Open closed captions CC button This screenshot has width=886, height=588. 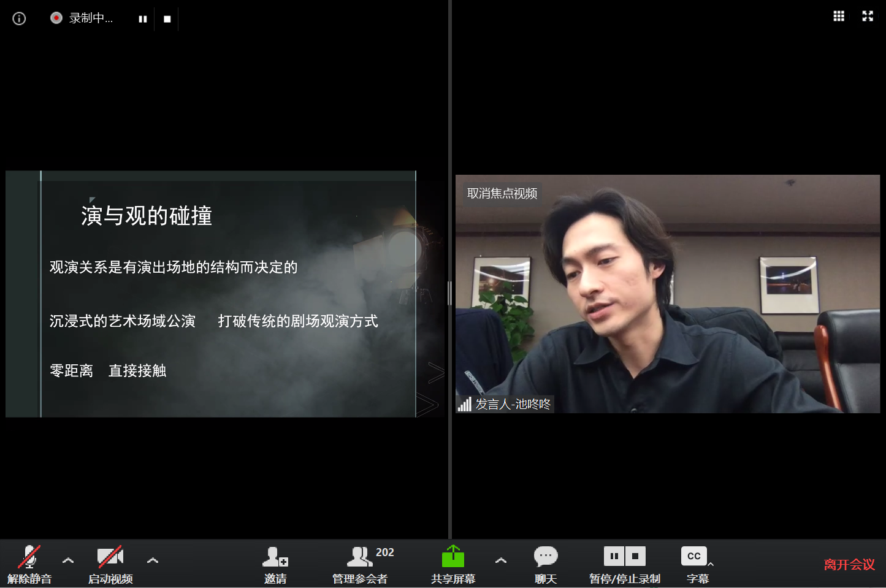tap(694, 556)
